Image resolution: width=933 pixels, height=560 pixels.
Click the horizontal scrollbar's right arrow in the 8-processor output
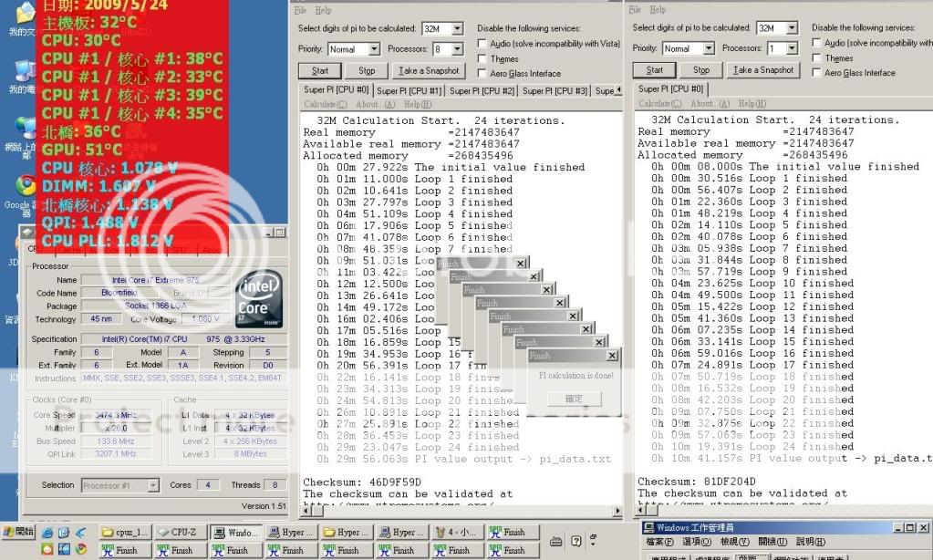point(617,511)
